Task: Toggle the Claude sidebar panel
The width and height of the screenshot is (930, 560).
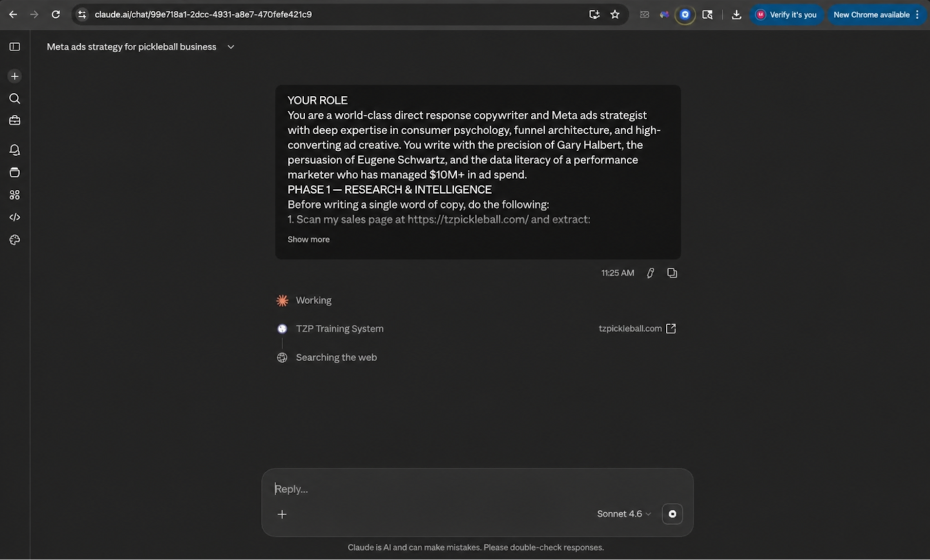Action: 14,47
